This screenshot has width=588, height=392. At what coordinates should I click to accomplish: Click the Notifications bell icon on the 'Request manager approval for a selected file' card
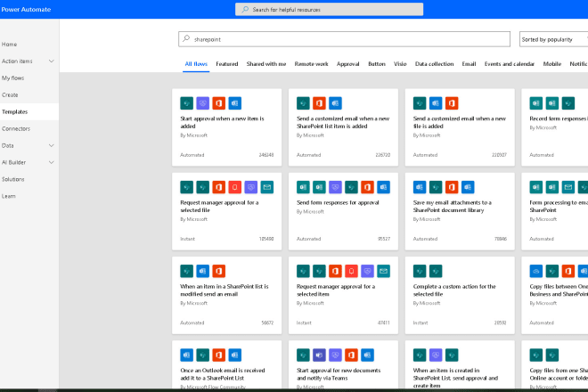tap(234, 187)
